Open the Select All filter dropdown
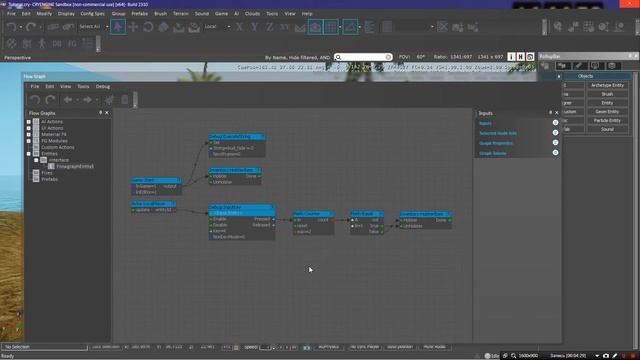 click(94, 27)
